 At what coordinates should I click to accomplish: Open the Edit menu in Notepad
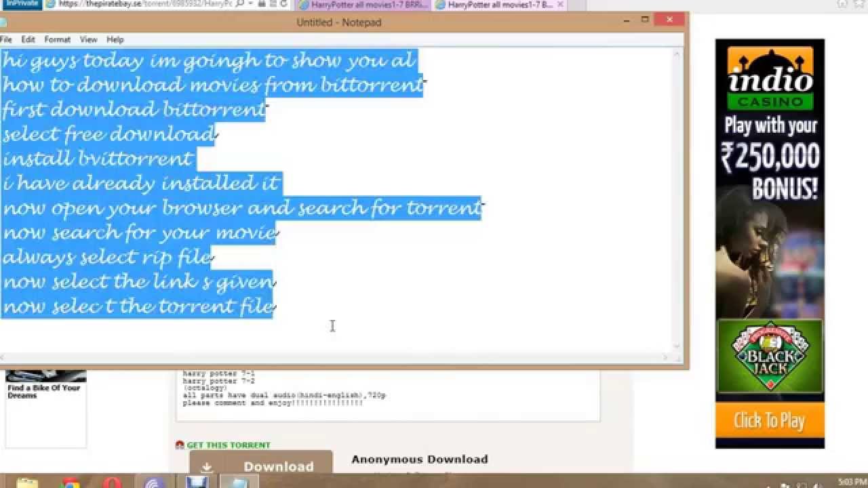[x=28, y=39]
